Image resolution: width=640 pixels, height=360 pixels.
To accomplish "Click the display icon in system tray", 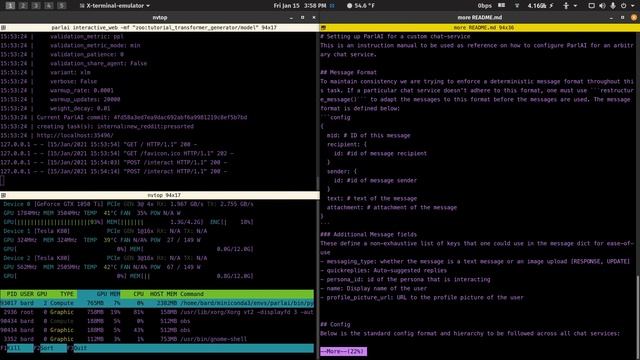I will 591,6.
